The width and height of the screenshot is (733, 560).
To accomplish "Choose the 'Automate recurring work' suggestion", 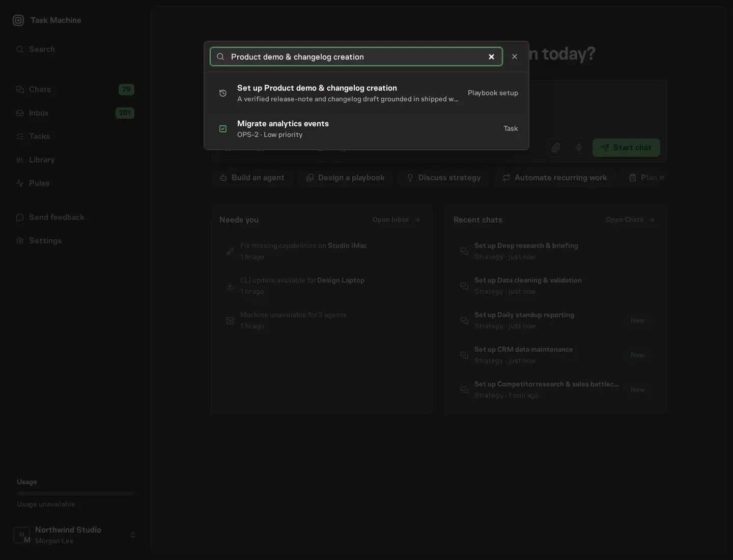I will point(554,178).
